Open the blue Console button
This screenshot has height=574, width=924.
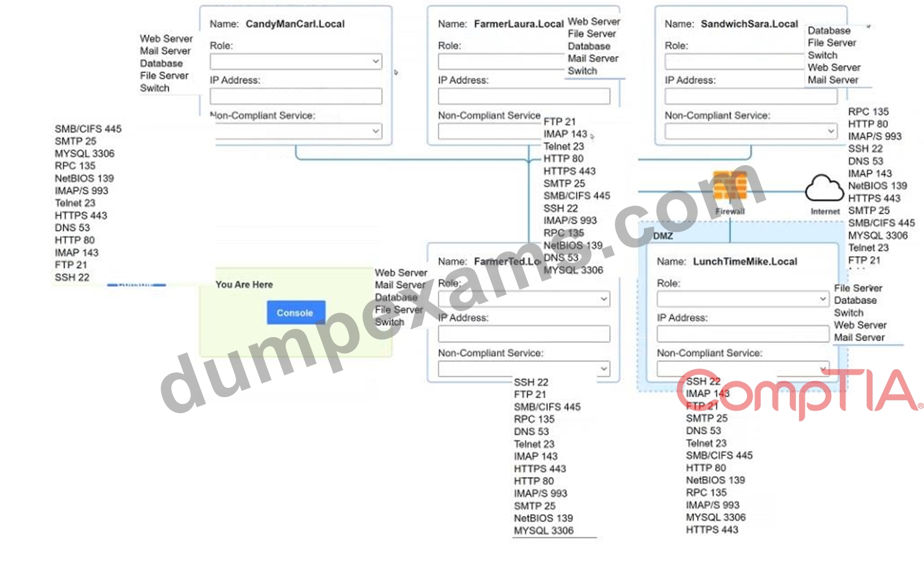[296, 313]
